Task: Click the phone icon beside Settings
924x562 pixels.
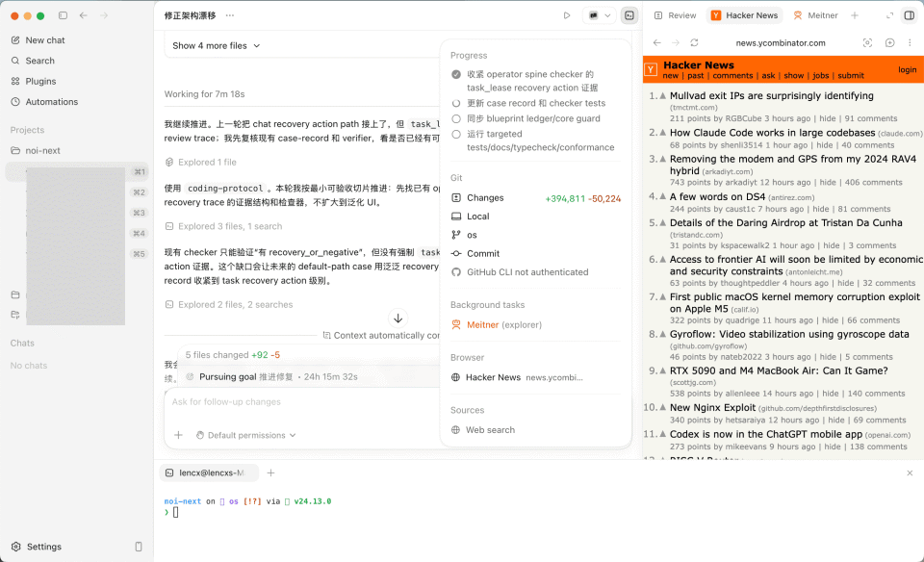Action: click(x=139, y=547)
